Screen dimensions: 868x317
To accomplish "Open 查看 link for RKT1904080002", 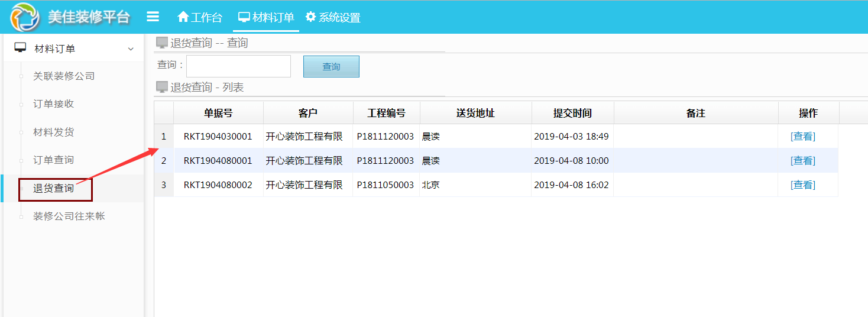I will point(802,185).
